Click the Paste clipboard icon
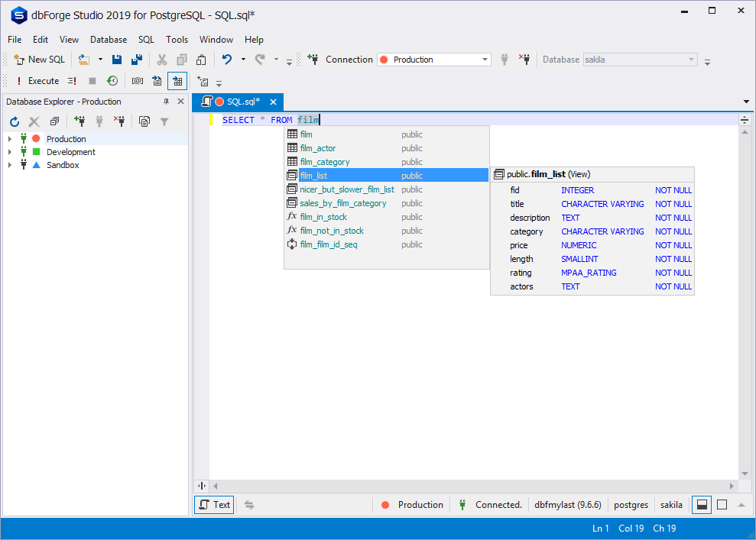Screen dimensions: 756x540 point(201,60)
